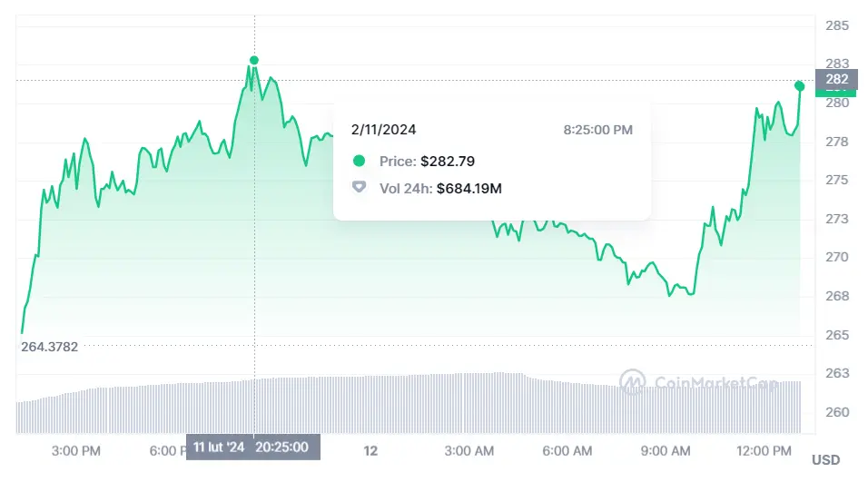Click the 12:00 PM time axis label
The width and height of the screenshot is (868, 482).
tap(765, 450)
